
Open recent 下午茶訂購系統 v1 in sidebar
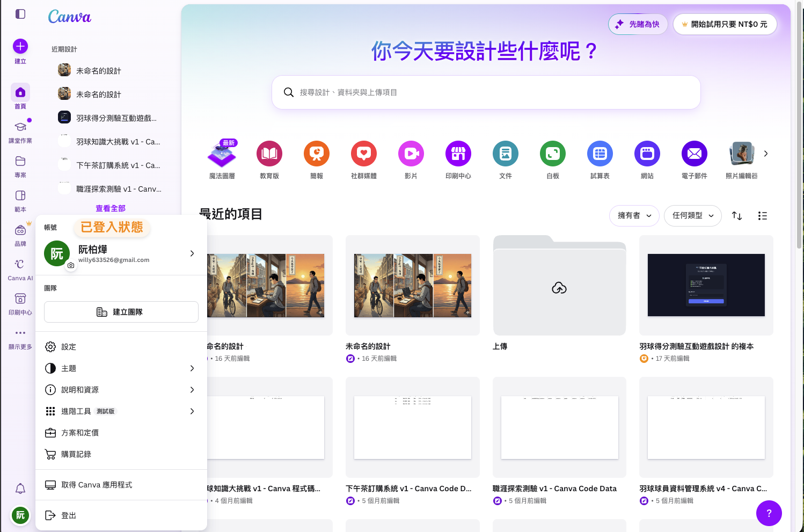111,165
